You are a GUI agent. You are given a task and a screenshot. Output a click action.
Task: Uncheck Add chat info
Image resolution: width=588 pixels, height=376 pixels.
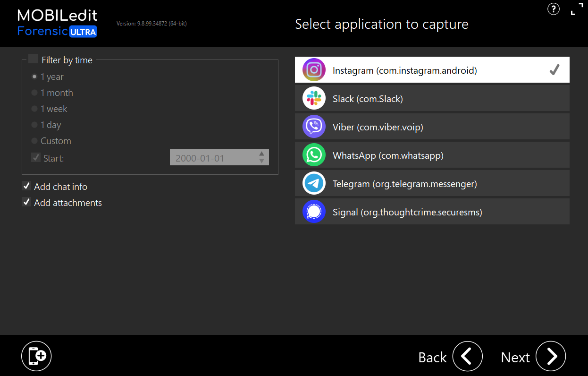26,186
